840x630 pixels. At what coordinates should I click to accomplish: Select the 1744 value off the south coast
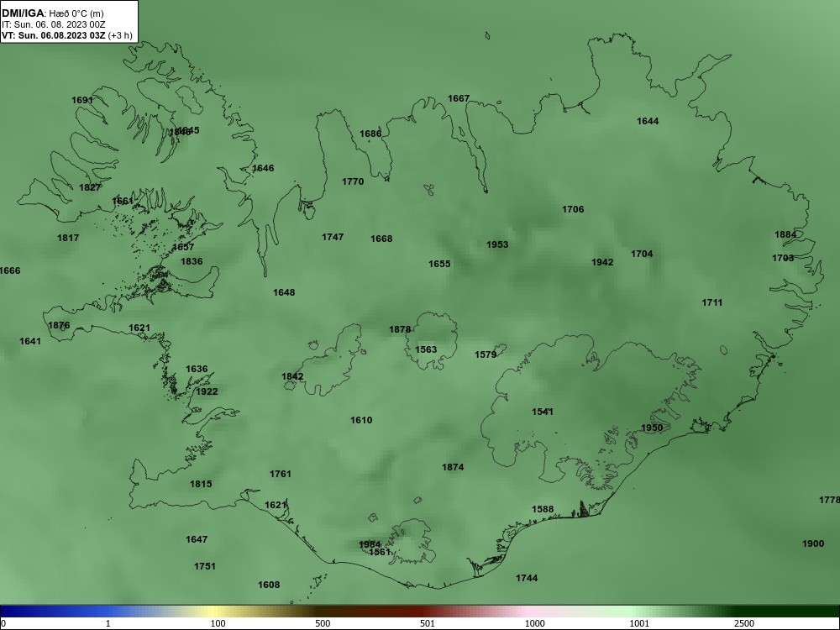tap(527, 578)
